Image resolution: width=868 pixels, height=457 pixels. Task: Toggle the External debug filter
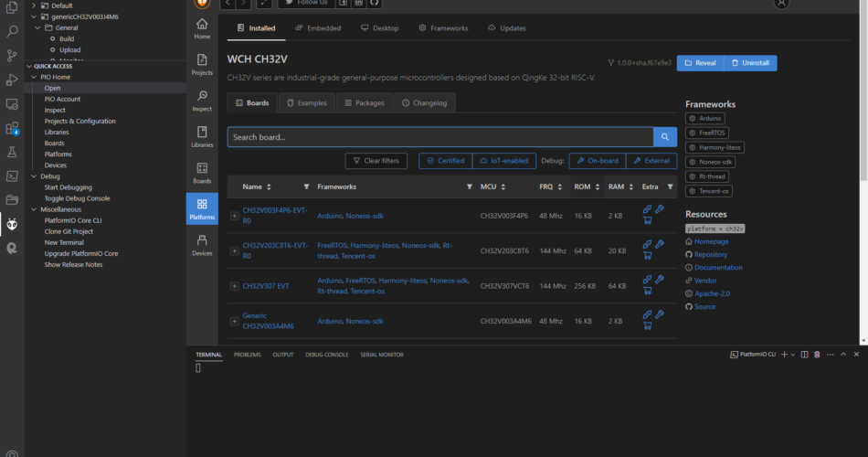(651, 161)
